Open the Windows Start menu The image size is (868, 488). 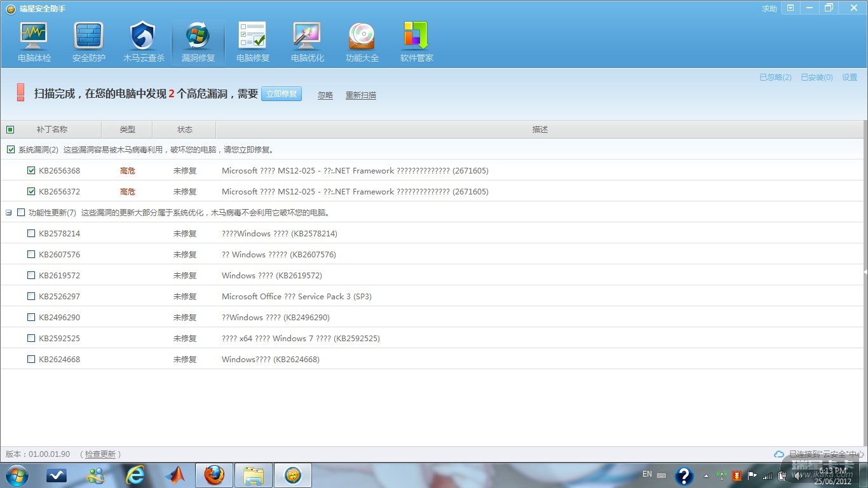point(16,475)
